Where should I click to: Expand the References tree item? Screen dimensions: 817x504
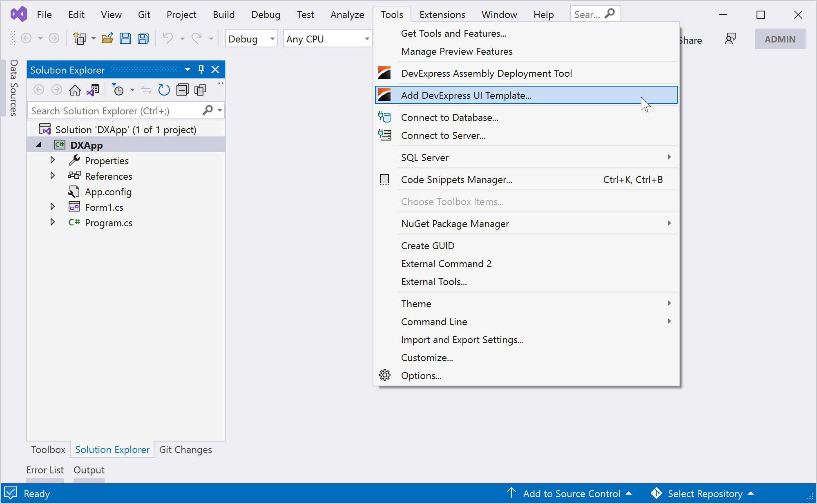click(x=54, y=175)
